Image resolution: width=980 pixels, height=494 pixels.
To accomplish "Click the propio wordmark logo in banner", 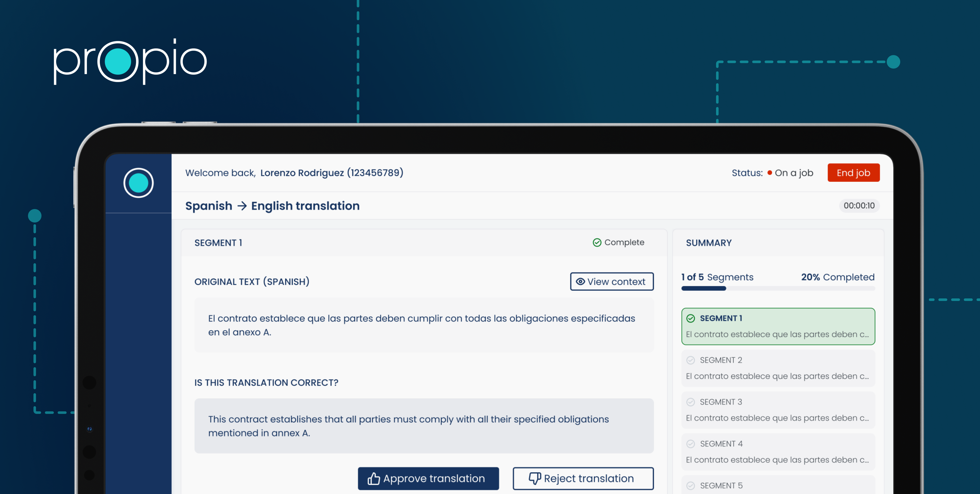I will click(130, 61).
